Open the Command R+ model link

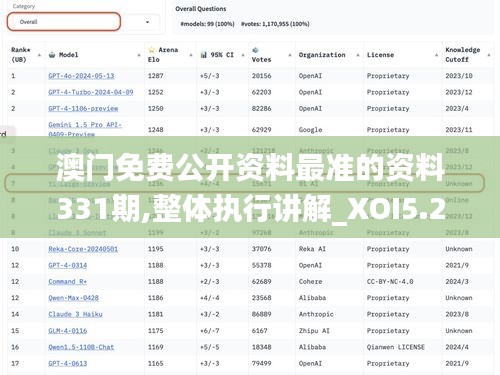[x=67, y=282]
